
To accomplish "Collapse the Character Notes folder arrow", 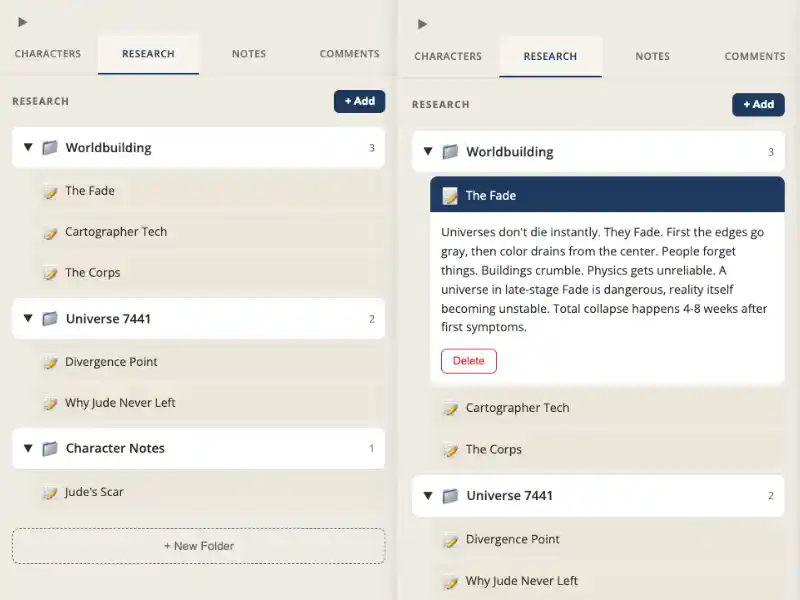I will pos(28,449).
